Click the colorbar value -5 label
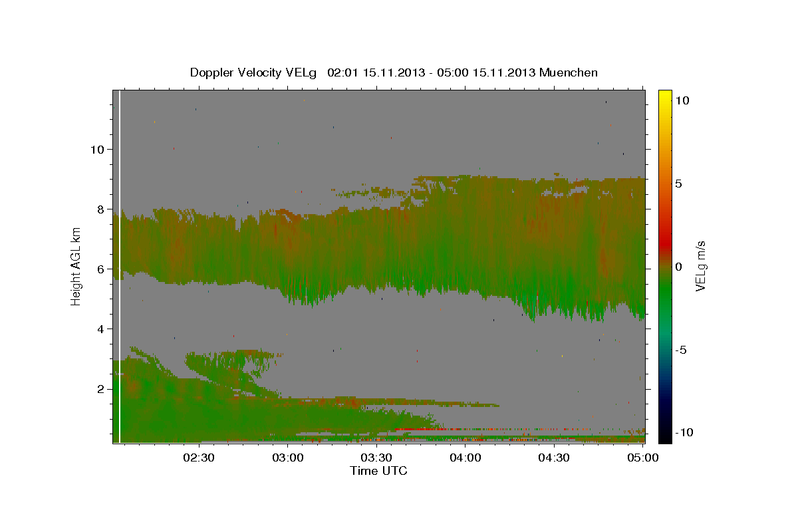The width and height of the screenshot is (798, 532). click(x=680, y=350)
